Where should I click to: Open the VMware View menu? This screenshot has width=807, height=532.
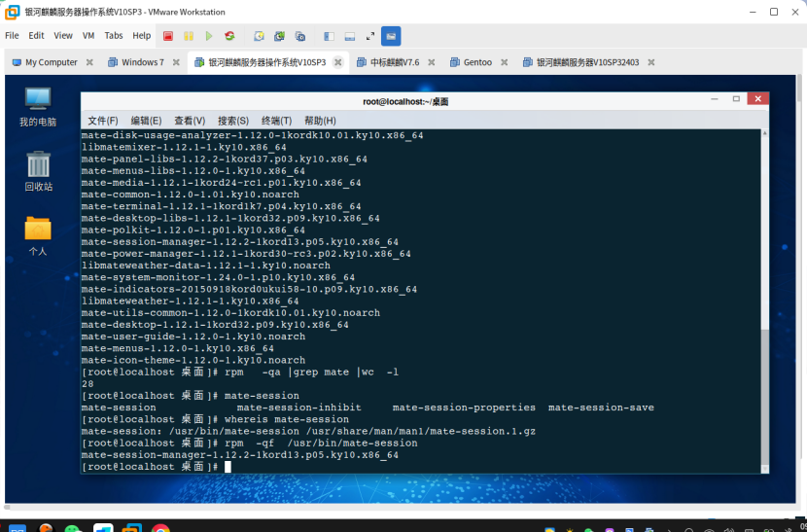pos(63,36)
